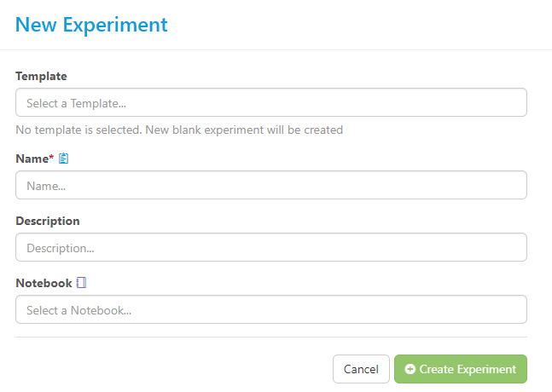Image resolution: width=552 pixels, height=392 pixels.
Task: Click the clipboard icon beside Name label
Action: pos(64,159)
